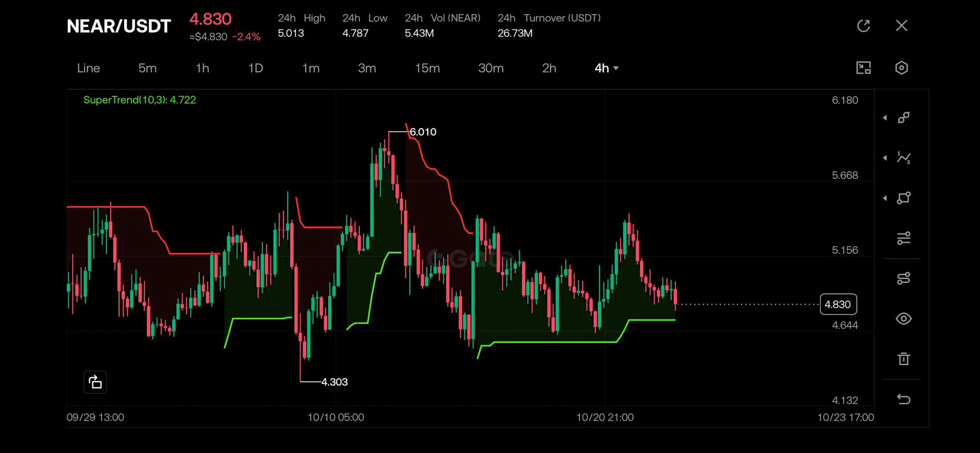The image size is (980, 453).
Task: Click the 4.303 low price marker
Action: point(334,382)
